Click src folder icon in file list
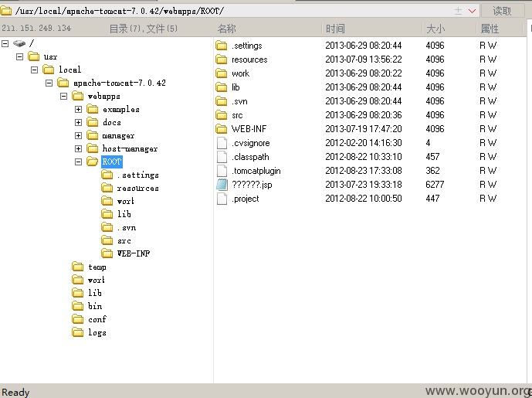The image size is (532, 398). tap(221, 115)
